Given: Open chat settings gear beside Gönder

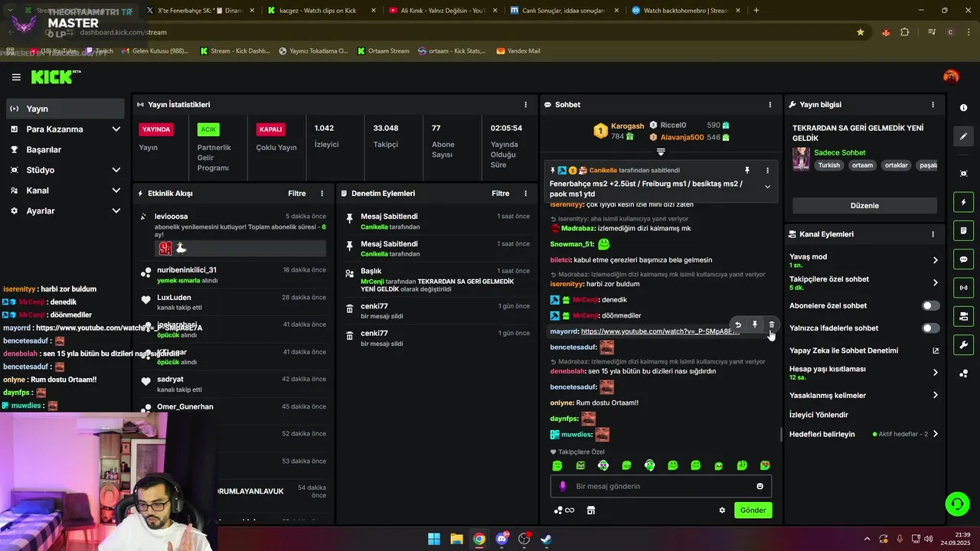Looking at the screenshot, I should coord(722,510).
